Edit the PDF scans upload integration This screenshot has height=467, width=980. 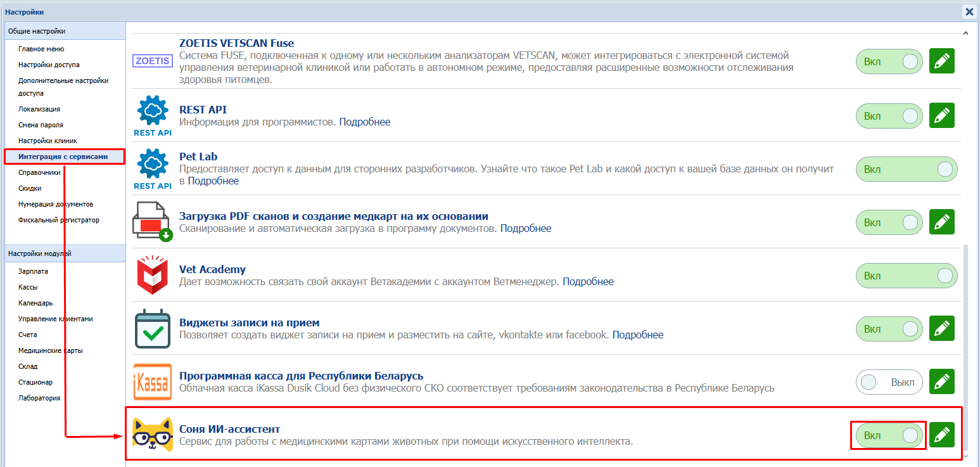point(941,222)
